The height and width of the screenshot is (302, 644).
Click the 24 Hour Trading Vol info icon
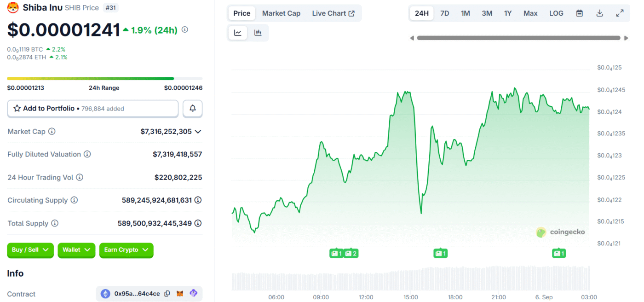click(80, 178)
